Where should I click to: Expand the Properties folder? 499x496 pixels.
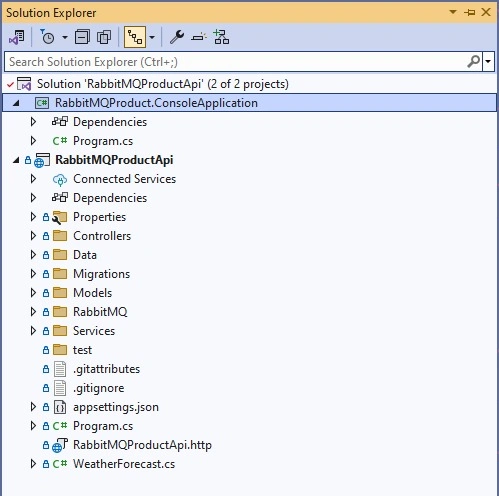33,217
